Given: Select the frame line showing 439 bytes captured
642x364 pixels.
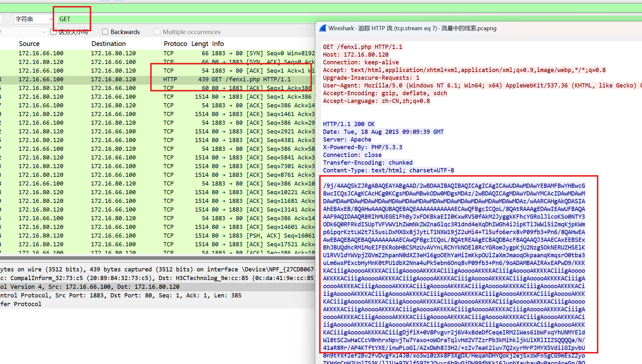Looking at the screenshot, I should [158, 269].
